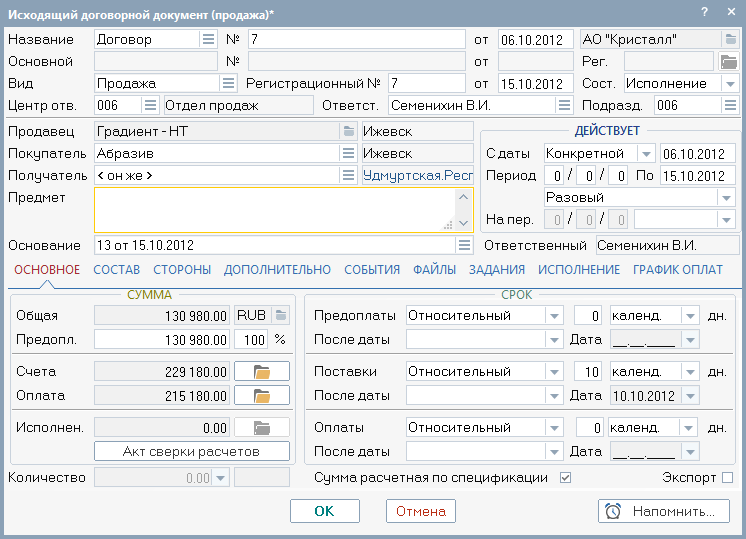The width and height of the screenshot is (746, 539).
Task: Open the Разовый period type dropdown
Action: 726,197
